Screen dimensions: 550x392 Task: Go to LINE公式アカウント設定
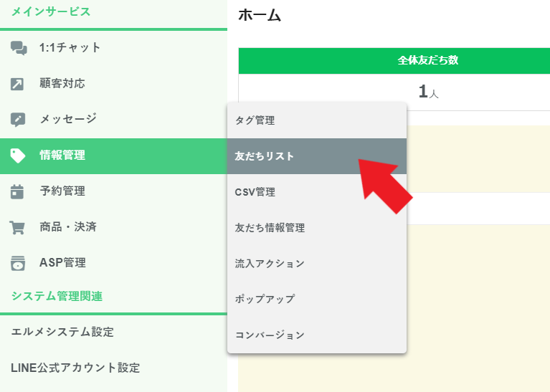(x=75, y=368)
